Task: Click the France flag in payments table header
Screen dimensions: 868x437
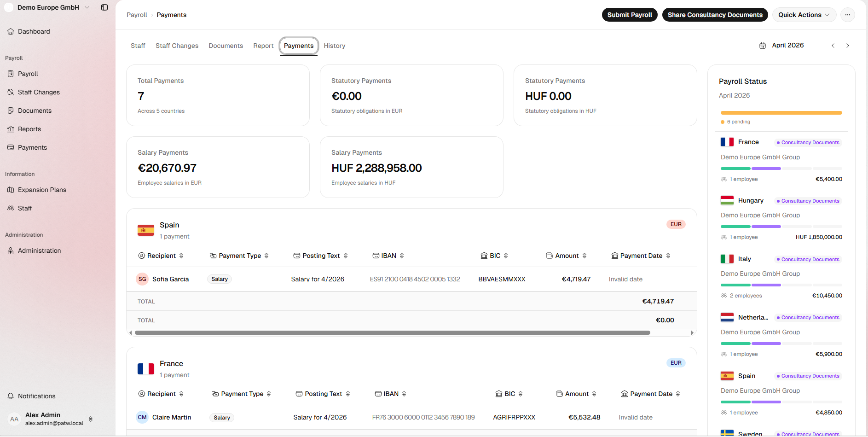Action: 146,369
